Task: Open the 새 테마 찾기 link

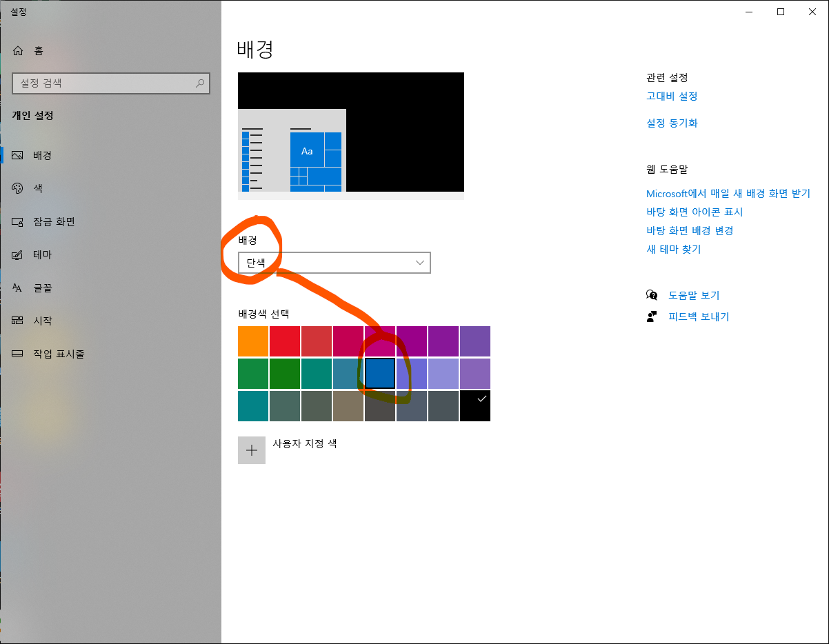Action: pyautogui.click(x=674, y=249)
